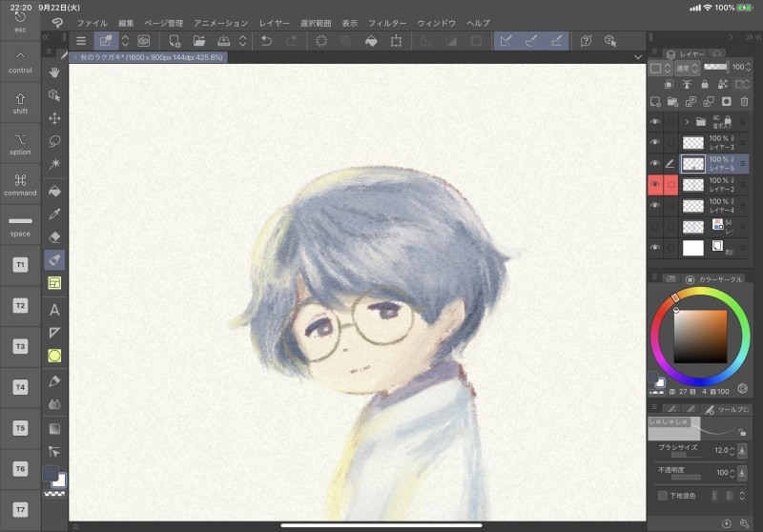Open the 通常 blending mode dropdown
763x532 pixels.
(x=688, y=68)
